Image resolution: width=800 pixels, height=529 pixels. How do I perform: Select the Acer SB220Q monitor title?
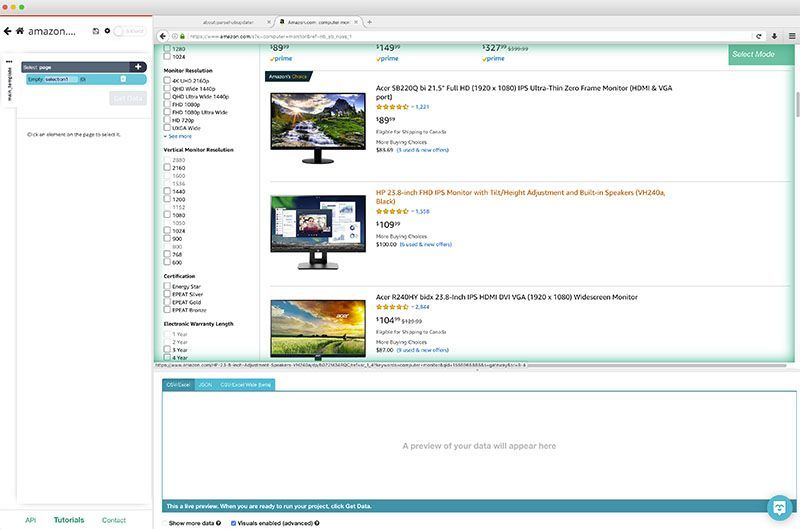tap(524, 92)
